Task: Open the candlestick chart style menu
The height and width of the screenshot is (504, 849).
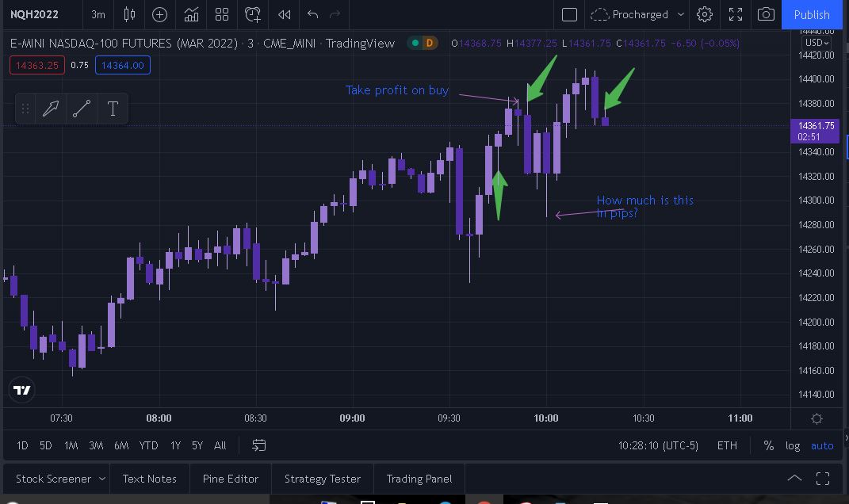Action: coord(129,14)
